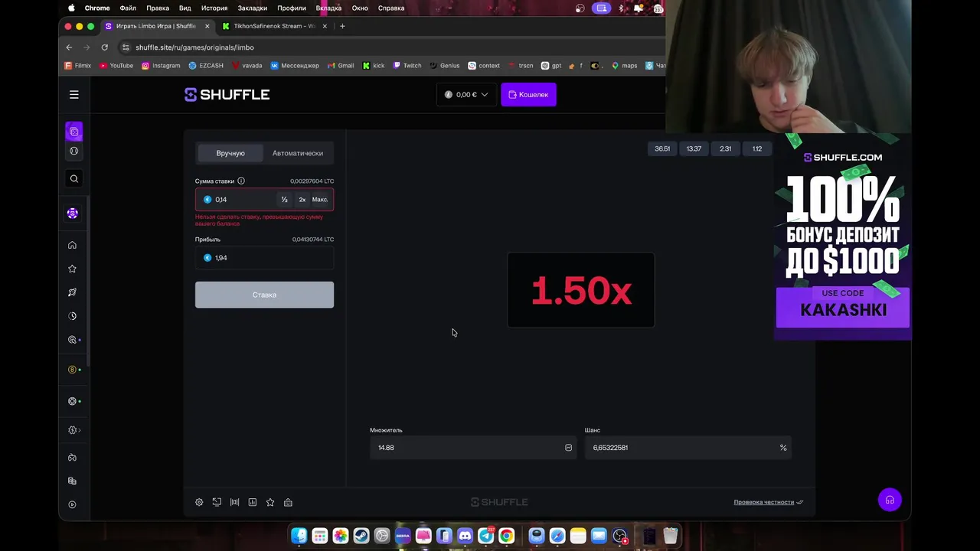Click the circled play icon in sidebar
980x551 pixels.
pos(72,504)
